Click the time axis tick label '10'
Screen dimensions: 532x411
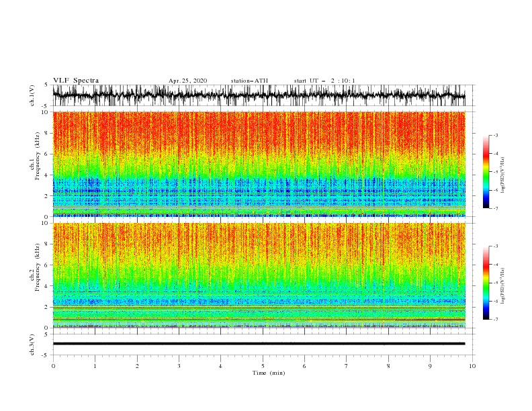[x=472, y=366]
